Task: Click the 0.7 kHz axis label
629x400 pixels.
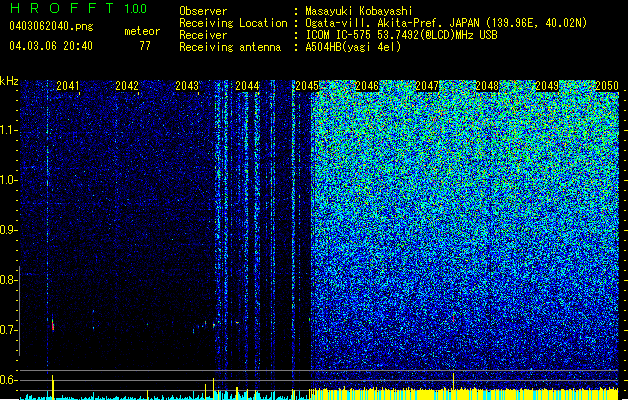Action: coord(8,330)
